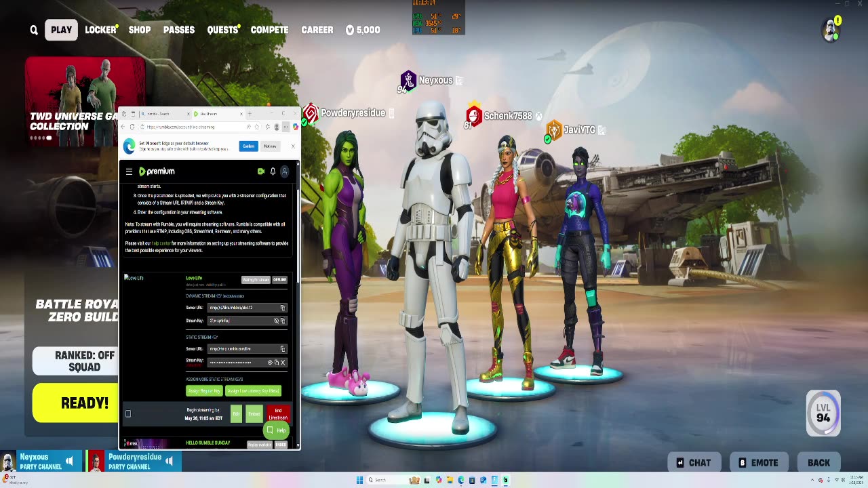Click the 5,000 V-Bucks balance

point(363,30)
